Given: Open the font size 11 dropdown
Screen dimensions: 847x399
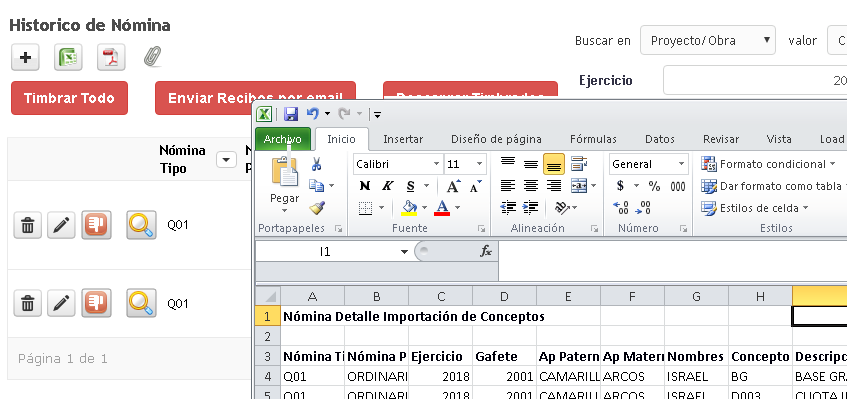Looking at the screenshot, I should (480, 164).
